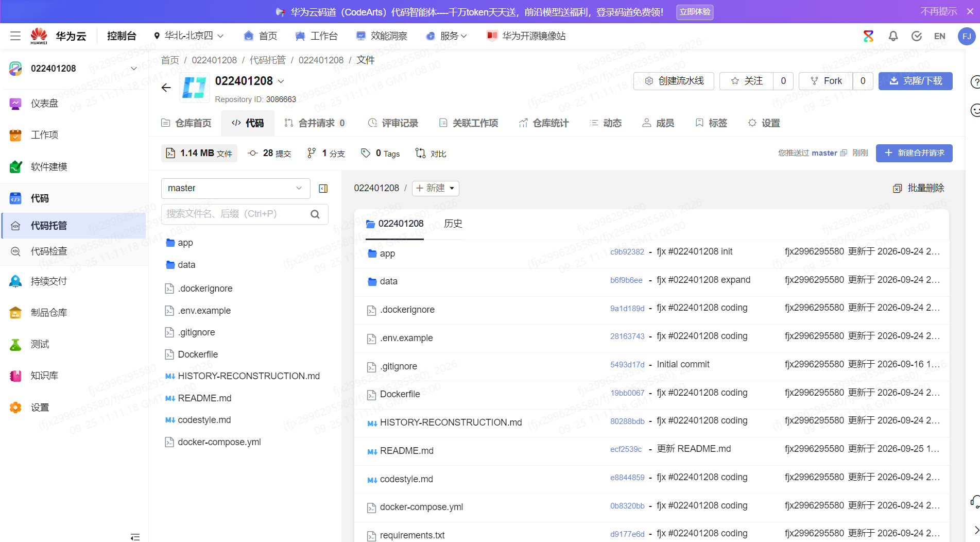The height and width of the screenshot is (542, 980).
Task: Click 批量删除 bulk delete
Action: pos(919,188)
